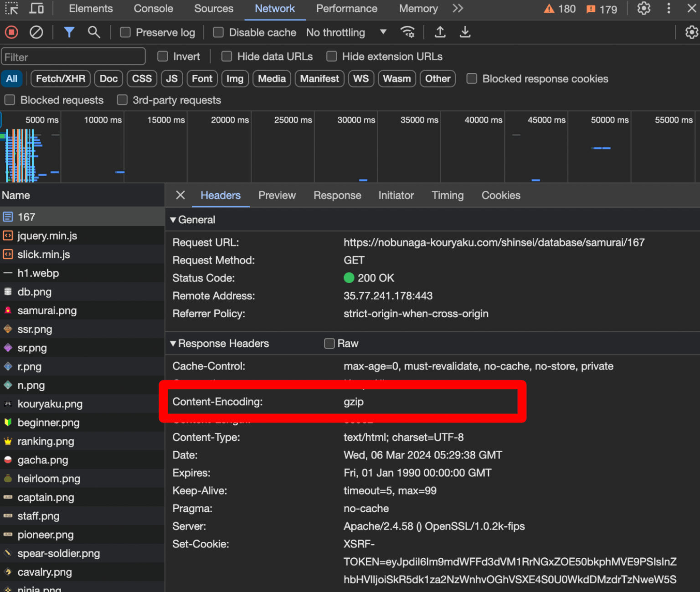Open DevTools settings gear icon
Viewport: 700px width, 592px height.
tap(643, 8)
